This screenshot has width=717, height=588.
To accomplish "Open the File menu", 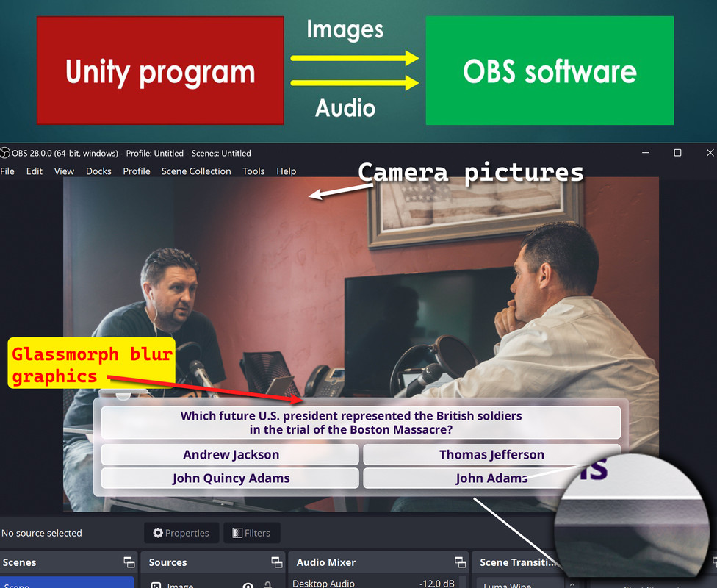I will pos(7,171).
